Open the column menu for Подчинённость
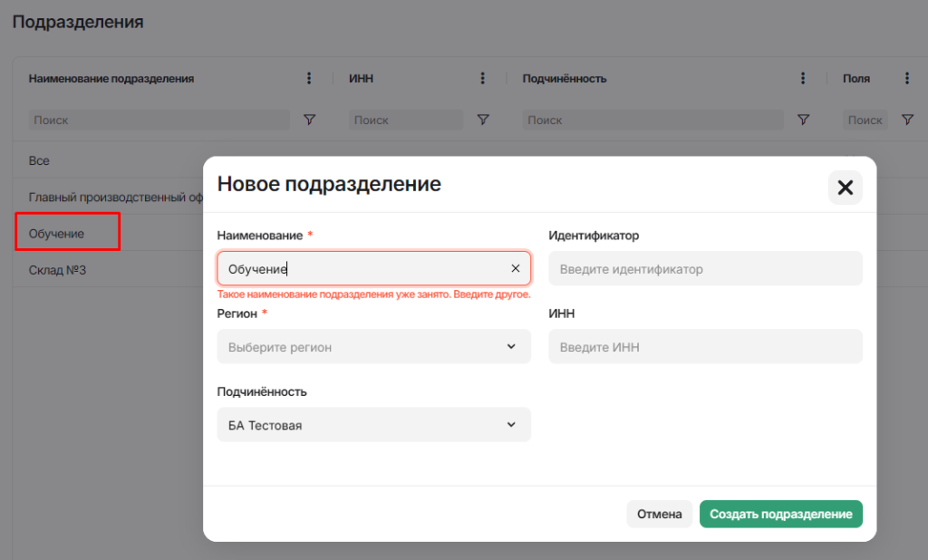The height and width of the screenshot is (560, 928). (x=803, y=78)
